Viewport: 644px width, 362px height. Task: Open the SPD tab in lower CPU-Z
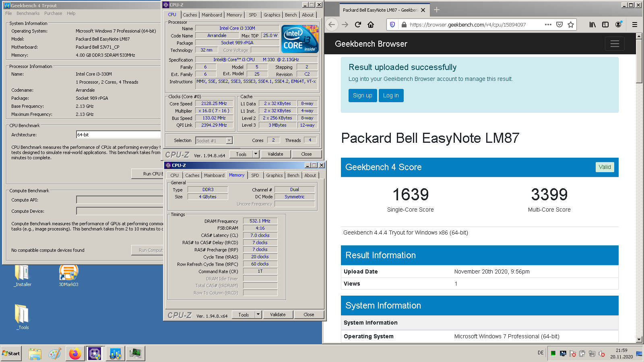[255, 175]
